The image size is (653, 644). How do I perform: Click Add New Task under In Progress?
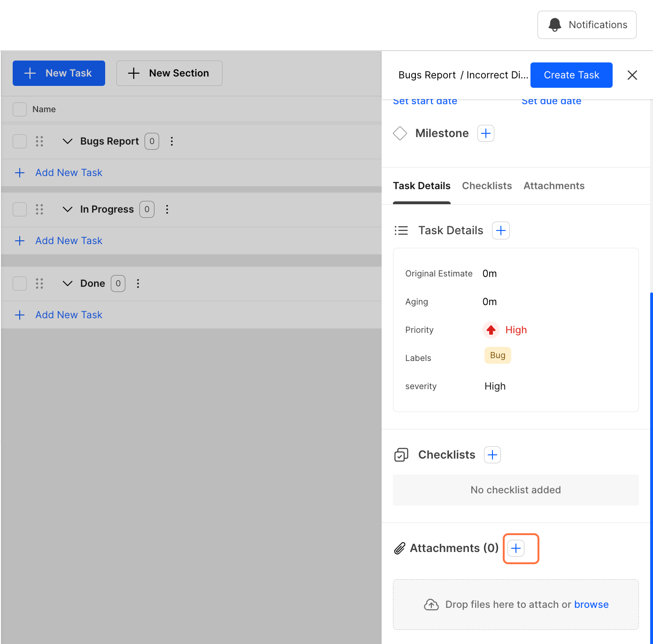[69, 241]
